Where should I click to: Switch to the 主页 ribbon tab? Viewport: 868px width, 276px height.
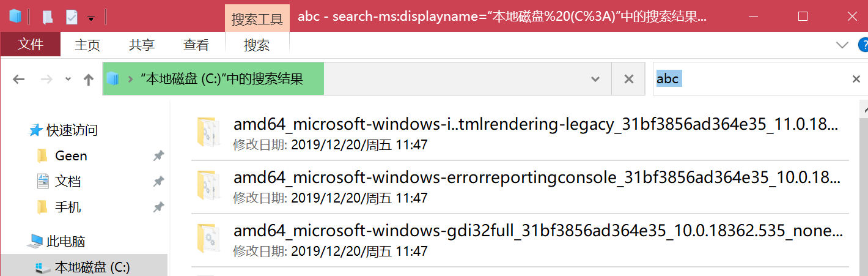pyautogui.click(x=87, y=45)
